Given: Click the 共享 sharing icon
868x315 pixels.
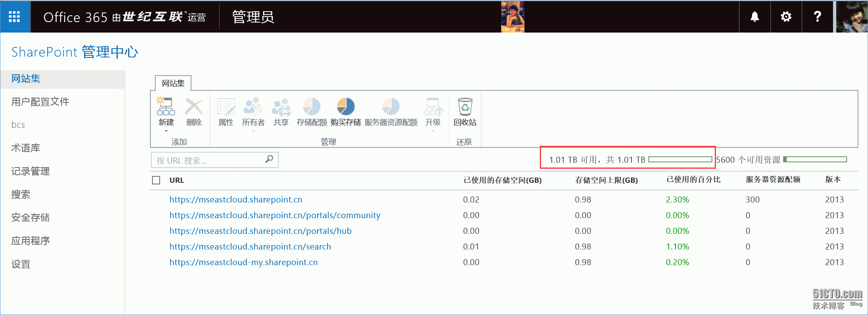Looking at the screenshot, I should (281, 106).
